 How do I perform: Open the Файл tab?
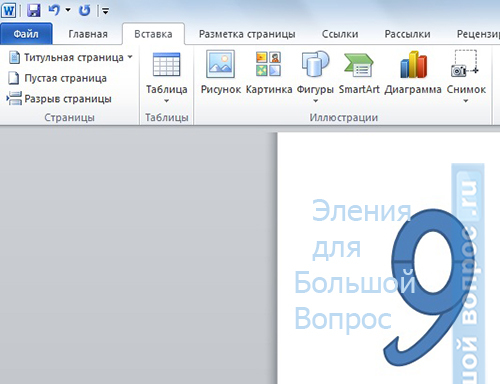[26, 34]
